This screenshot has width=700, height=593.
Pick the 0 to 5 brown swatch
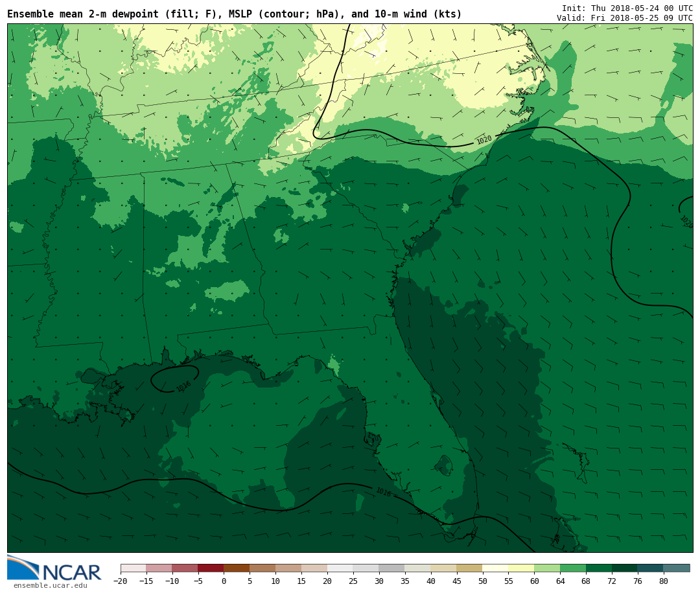pos(237,568)
